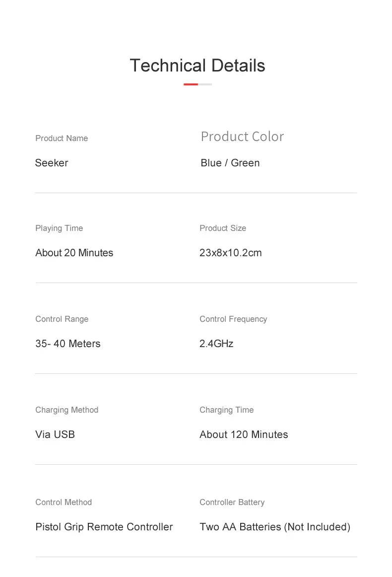Select the About 20 Minutes text
The image size is (392, 577).
(x=74, y=253)
